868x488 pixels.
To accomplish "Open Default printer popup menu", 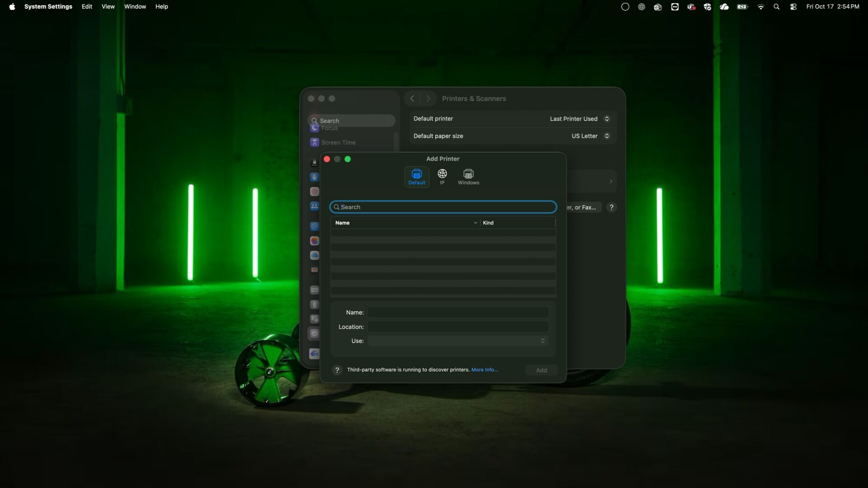I will [580, 119].
